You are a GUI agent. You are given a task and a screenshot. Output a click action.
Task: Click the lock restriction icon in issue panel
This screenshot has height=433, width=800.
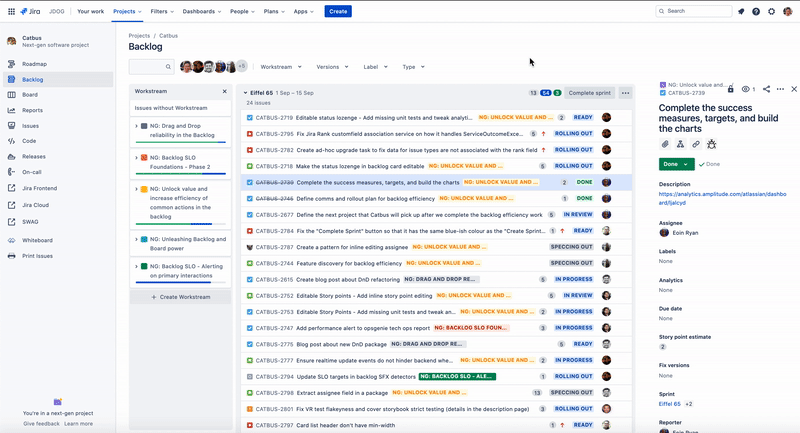(731, 89)
